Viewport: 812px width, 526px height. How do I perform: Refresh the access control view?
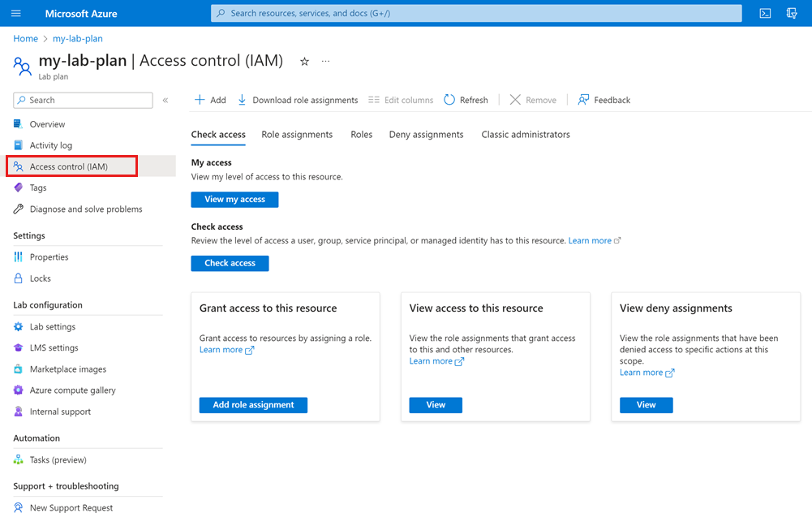point(466,99)
